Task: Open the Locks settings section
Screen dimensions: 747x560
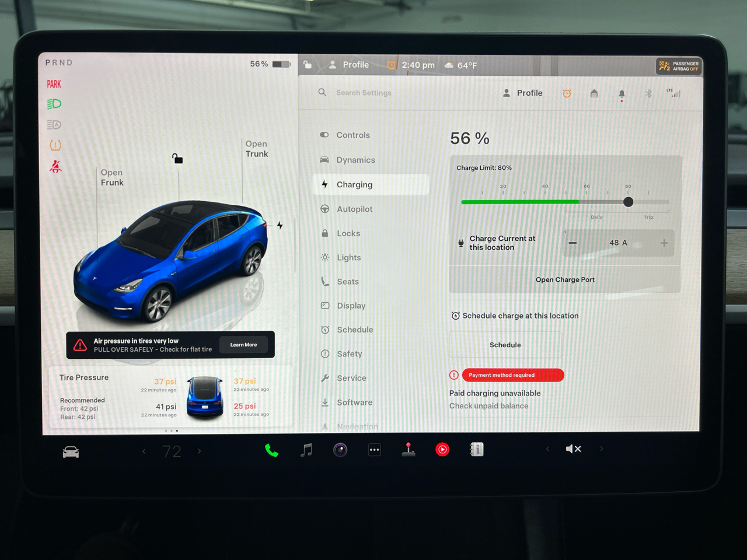Action: 348,233
